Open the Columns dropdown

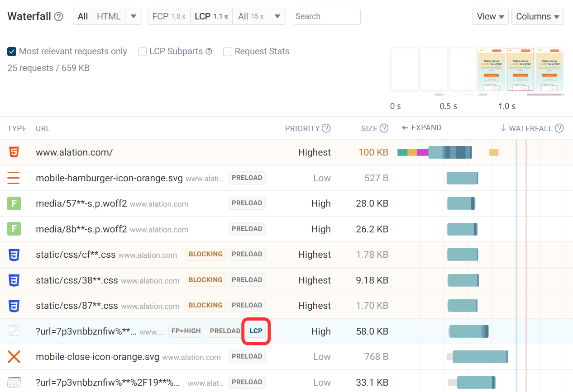pos(537,16)
